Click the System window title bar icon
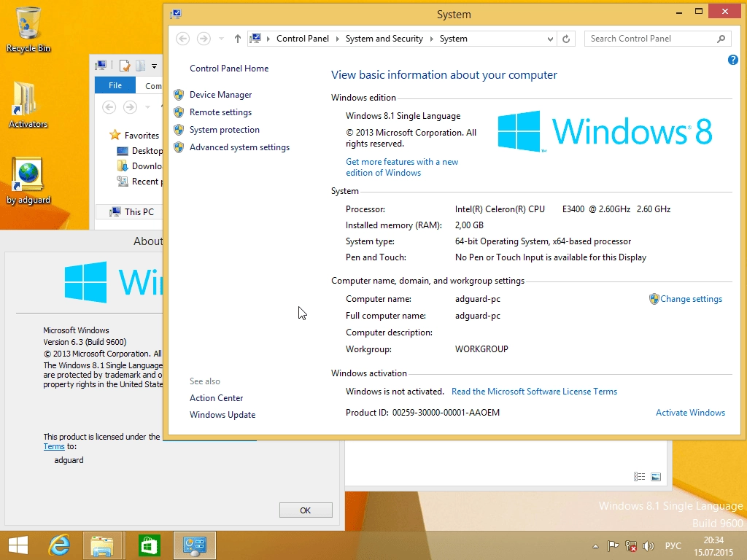The height and width of the screenshot is (560, 747). (176, 14)
